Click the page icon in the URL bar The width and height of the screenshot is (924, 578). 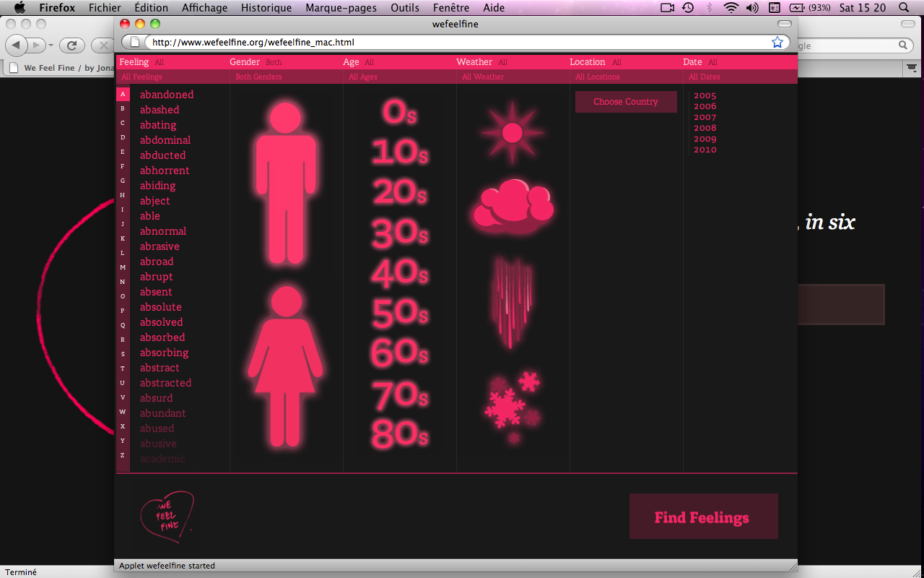pos(134,42)
